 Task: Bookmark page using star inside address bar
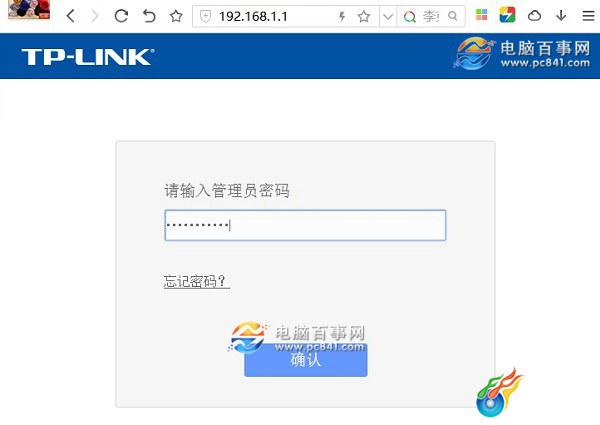tap(364, 16)
